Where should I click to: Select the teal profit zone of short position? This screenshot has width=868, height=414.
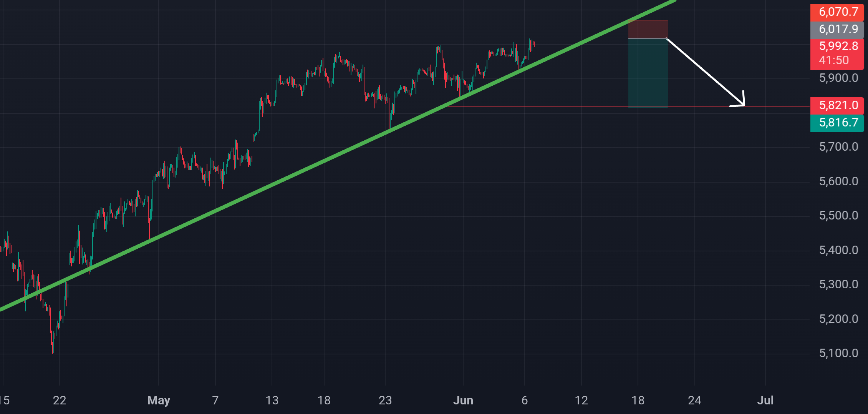[x=648, y=73]
